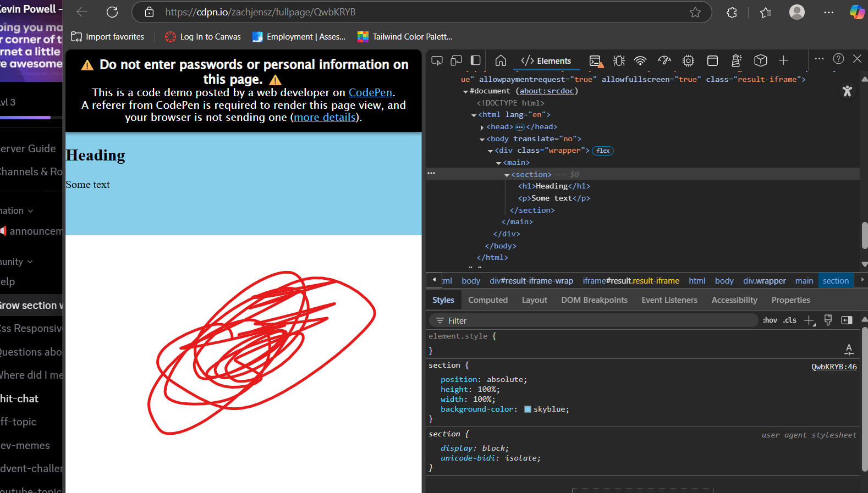868x493 pixels.
Task: Switch to Layout tab
Action: (x=534, y=300)
